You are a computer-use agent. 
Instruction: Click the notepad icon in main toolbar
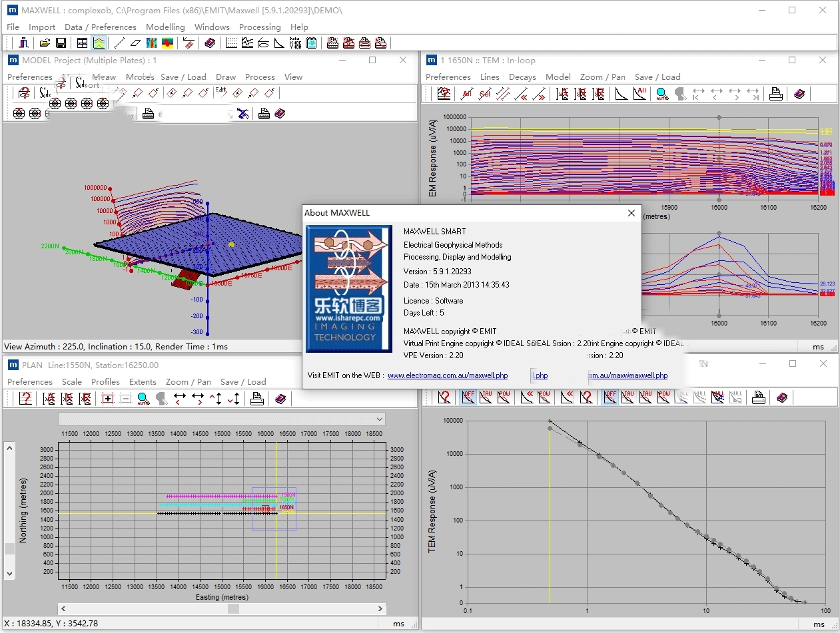(x=311, y=43)
